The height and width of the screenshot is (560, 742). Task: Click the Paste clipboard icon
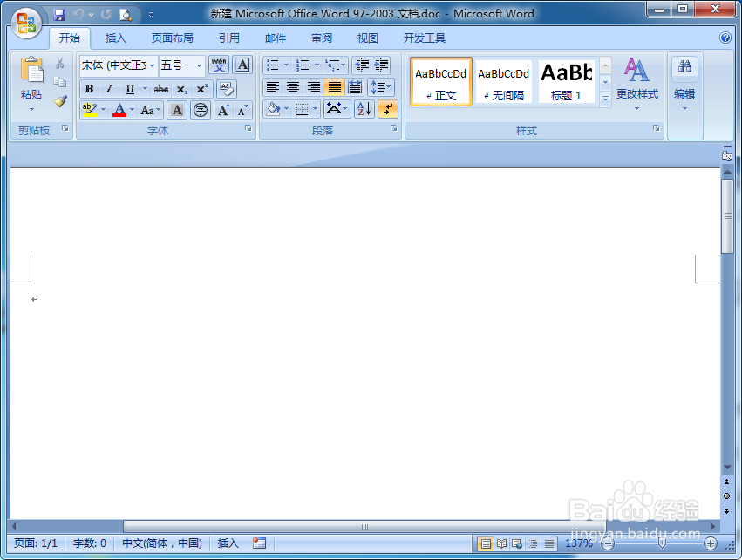(31, 70)
